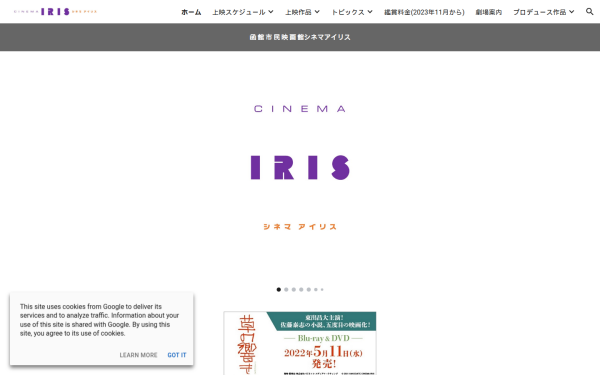Select the fifth carousel dot

click(x=309, y=290)
